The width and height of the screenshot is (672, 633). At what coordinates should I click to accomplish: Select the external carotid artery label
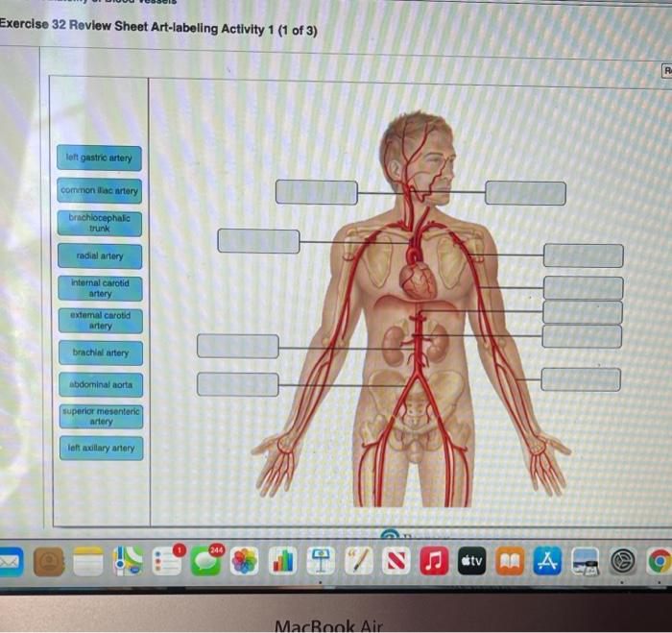point(101,321)
